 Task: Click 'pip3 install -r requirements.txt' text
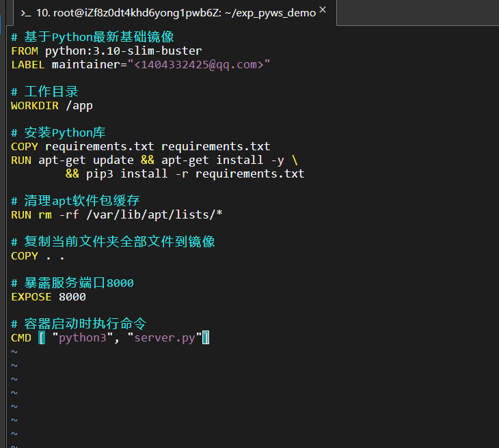click(195, 174)
